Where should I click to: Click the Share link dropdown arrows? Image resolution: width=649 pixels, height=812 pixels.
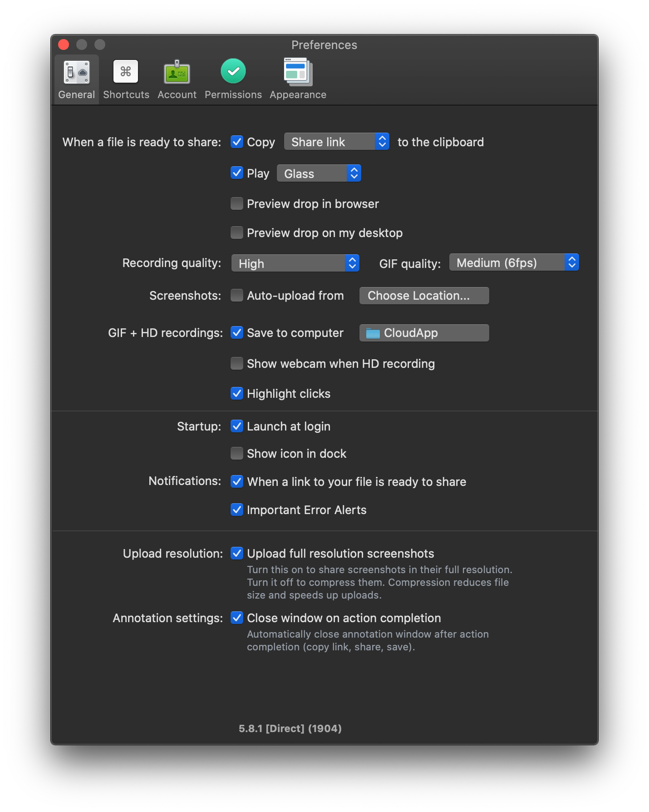click(x=382, y=142)
